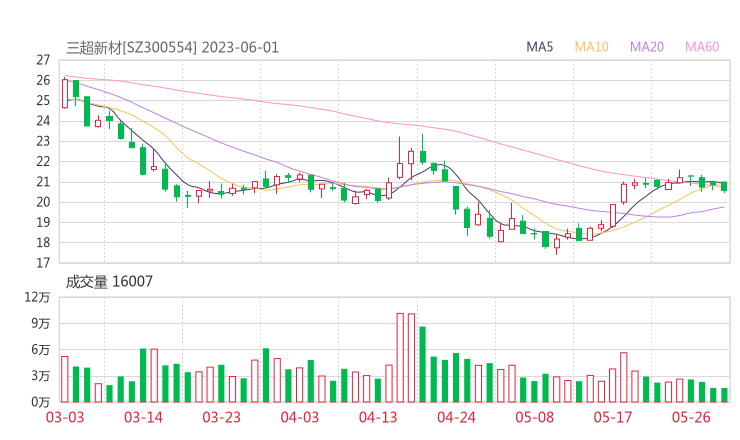Click the chart title 三超新材[SZ300554] 2023-06-01
The image size is (740, 440).
coord(173,48)
